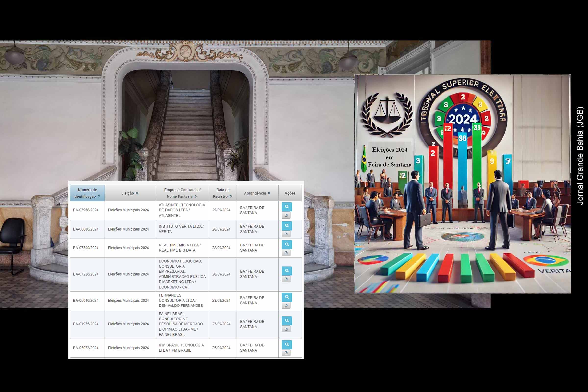Viewport: 588px width, 392px height.
Task: Click record number BA-05073/2024
Action: click(86, 348)
